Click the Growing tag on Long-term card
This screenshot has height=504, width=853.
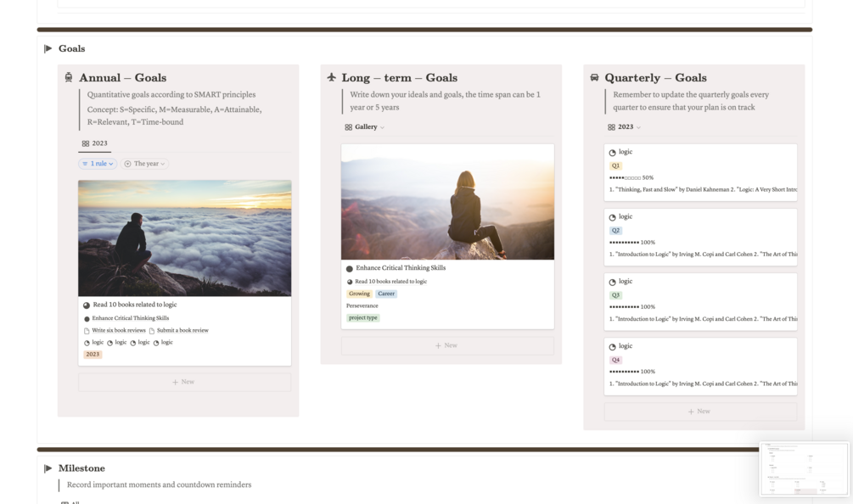[359, 294]
